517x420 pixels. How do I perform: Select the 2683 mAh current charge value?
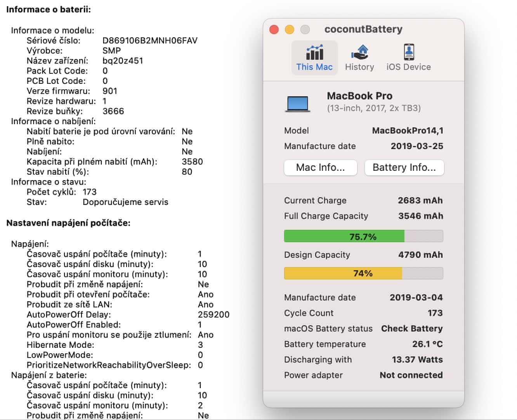[420, 201]
